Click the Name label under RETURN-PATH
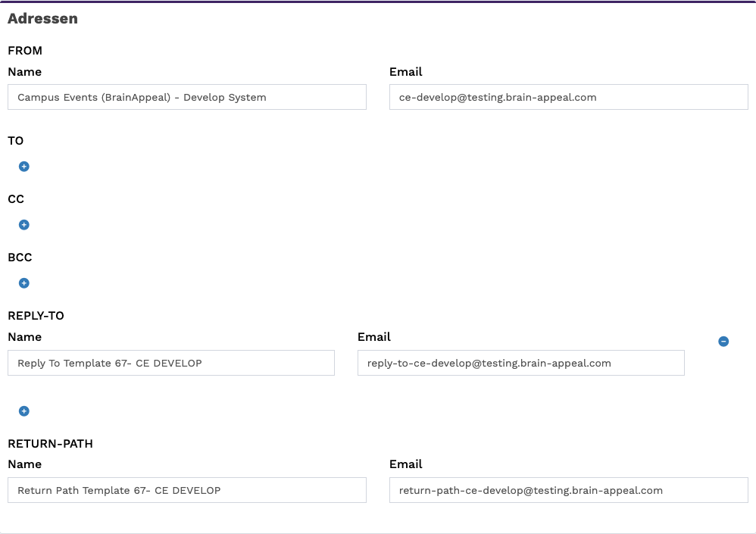Image resolution: width=756 pixels, height=534 pixels. pyautogui.click(x=24, y=464)
